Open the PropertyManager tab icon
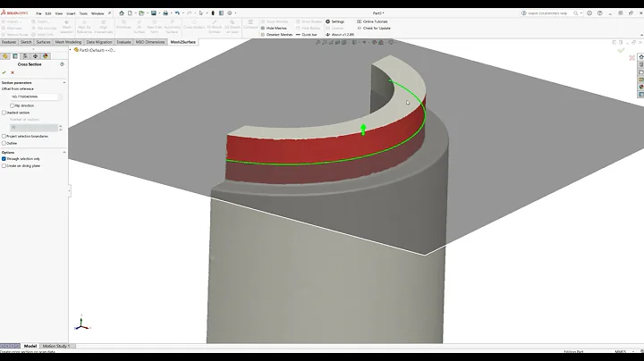 (x=15, y=56)
